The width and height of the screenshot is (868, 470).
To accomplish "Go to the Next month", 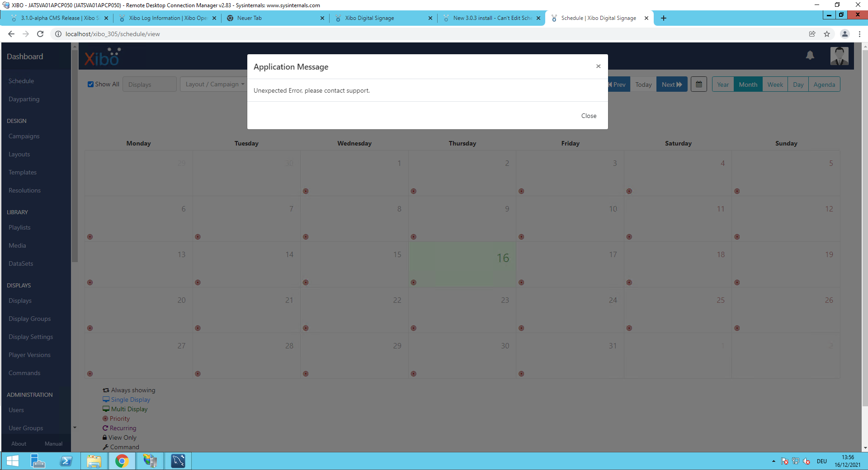I will tap(671, 85).
